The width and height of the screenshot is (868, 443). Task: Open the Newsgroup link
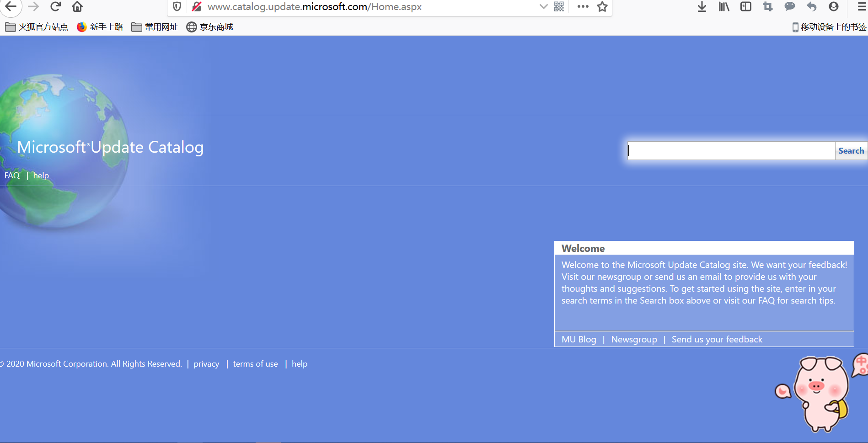[634, 339]
